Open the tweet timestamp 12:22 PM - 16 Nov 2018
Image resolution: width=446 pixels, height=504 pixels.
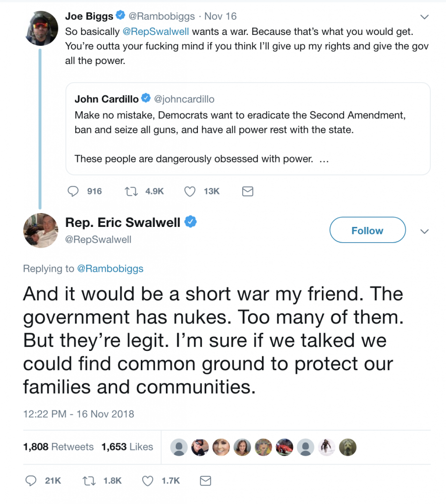point(78,413)
